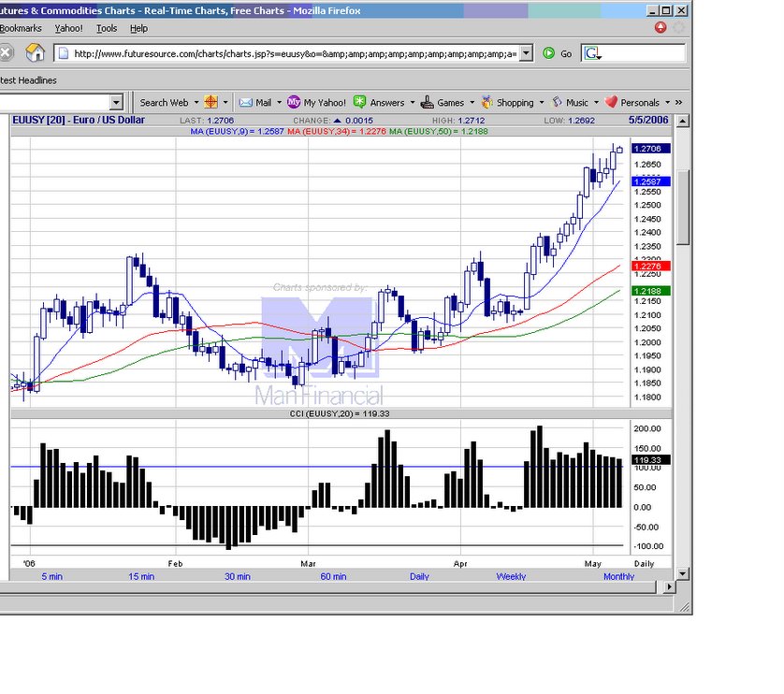Click the Google search input field
This screenshot has height=694, width=784.
tap(644, 53)
